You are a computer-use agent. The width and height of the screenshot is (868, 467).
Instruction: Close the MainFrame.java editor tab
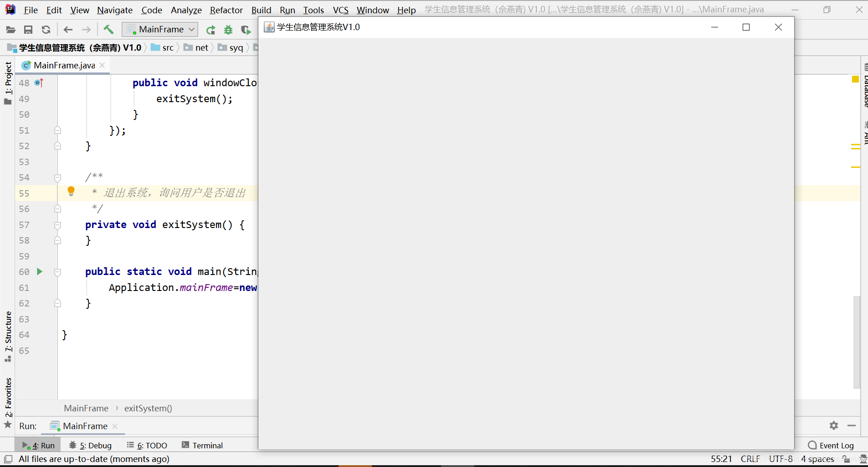pos(102,65)
